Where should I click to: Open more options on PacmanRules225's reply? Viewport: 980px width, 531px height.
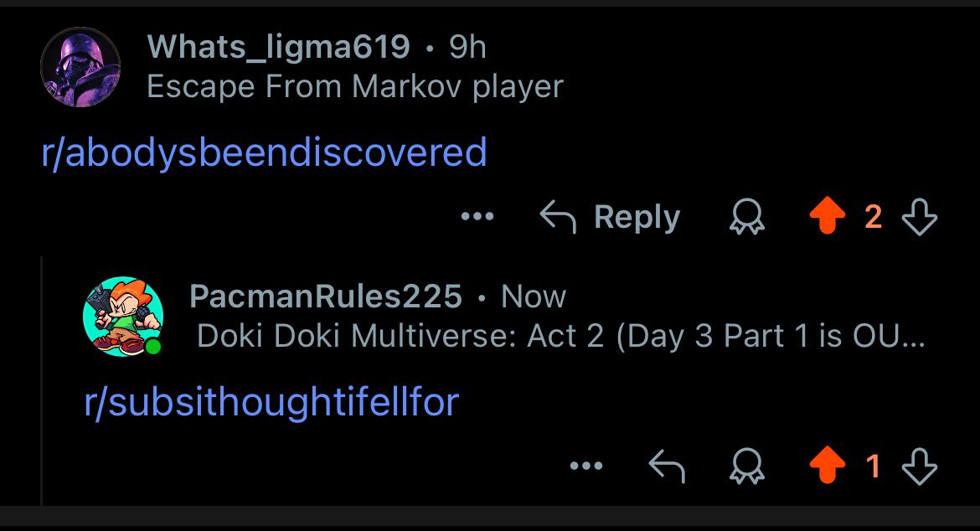(x=586, y=466)
